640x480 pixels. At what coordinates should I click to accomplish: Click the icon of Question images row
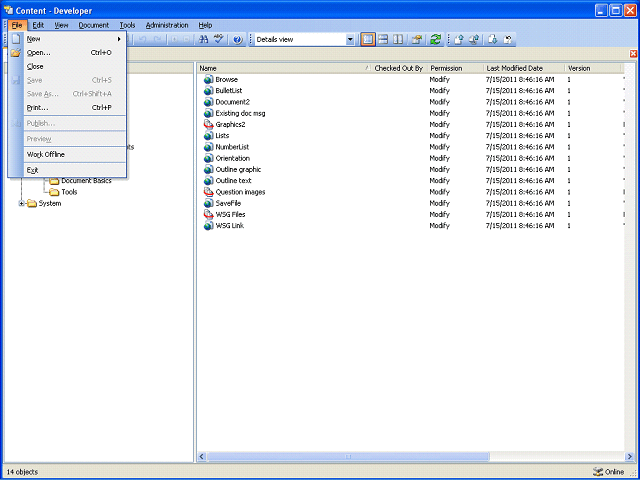pos(209,192)
